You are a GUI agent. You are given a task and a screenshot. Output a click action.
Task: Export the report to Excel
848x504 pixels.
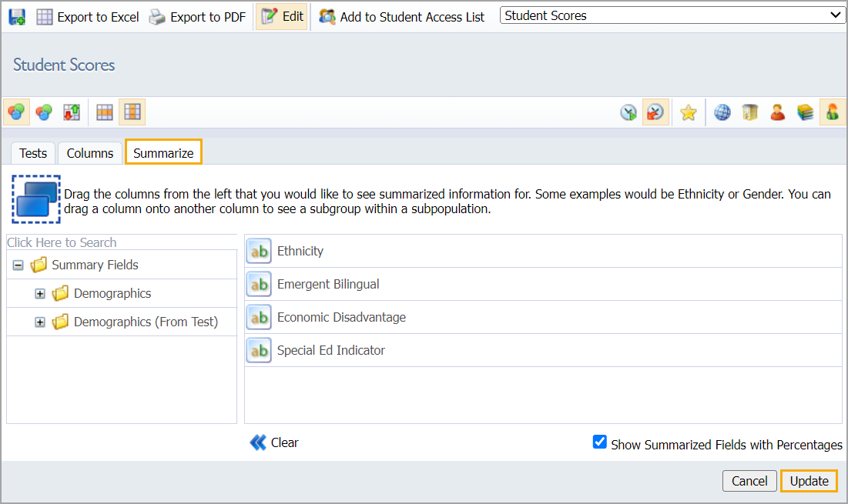coord(88,16)
